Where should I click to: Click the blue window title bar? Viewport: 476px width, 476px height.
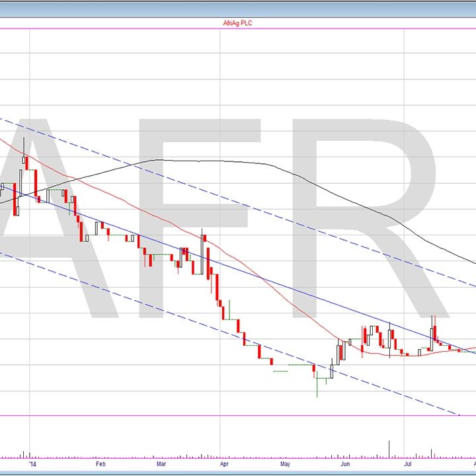coord(238,8)
